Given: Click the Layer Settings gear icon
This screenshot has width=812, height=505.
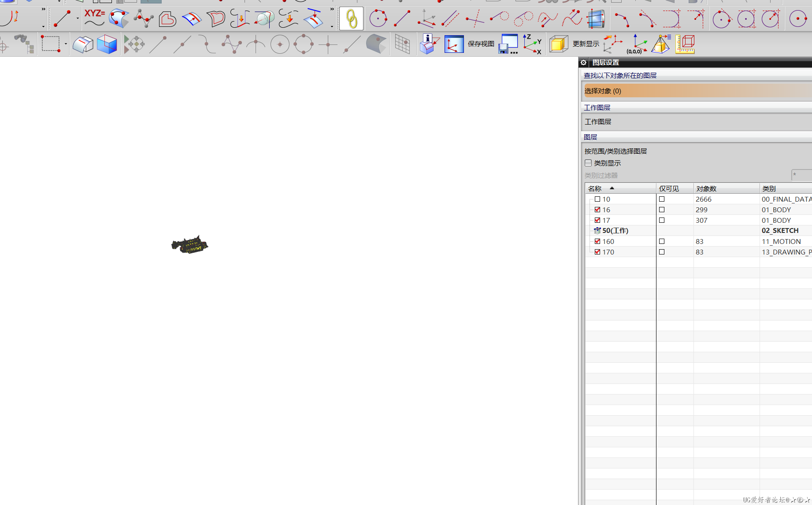Looking at the screenshot, I should pyautogui.click(x=583, y=63).
